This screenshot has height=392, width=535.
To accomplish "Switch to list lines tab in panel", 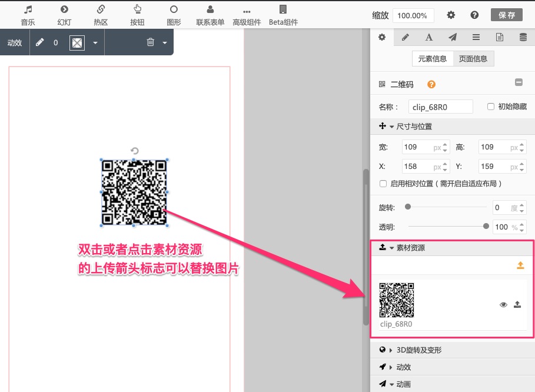I will click(x=476, y=37).
